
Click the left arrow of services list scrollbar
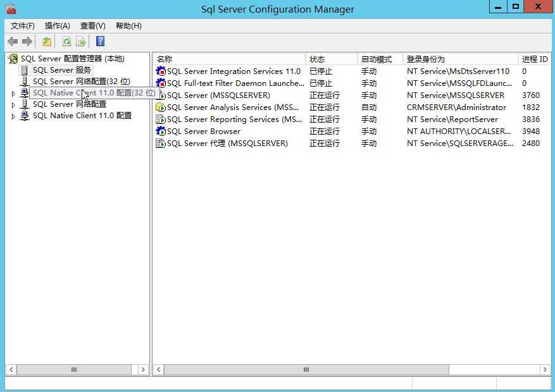click(159, 370)
